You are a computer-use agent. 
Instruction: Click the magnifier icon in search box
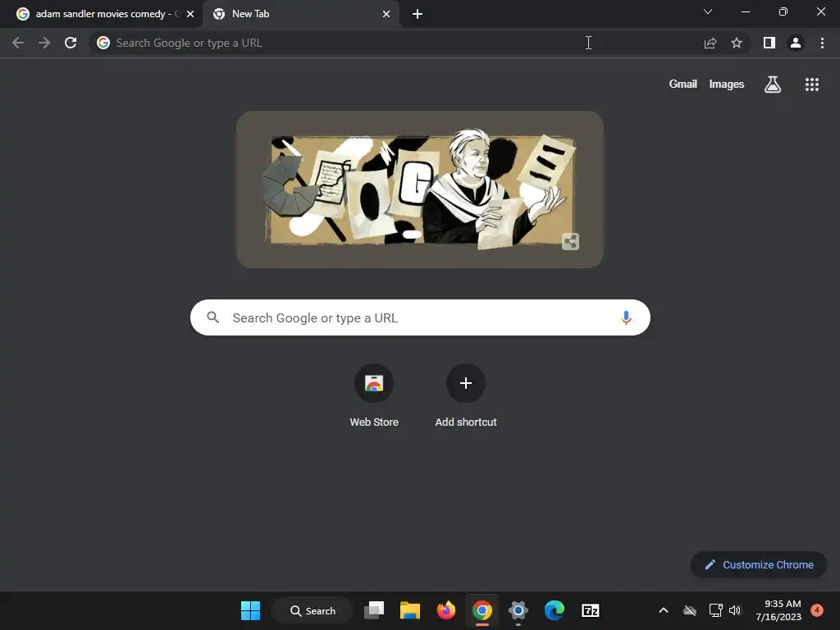[213, 317]
